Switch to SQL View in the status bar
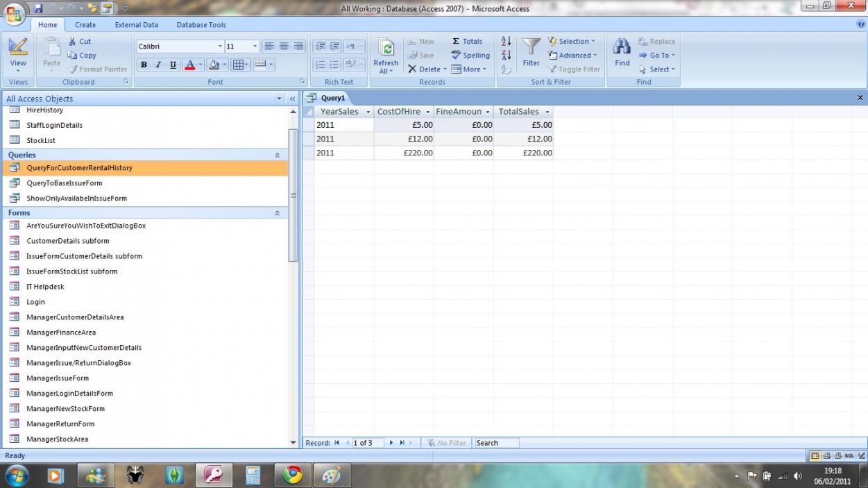868x488 pixels. [849, 456]
